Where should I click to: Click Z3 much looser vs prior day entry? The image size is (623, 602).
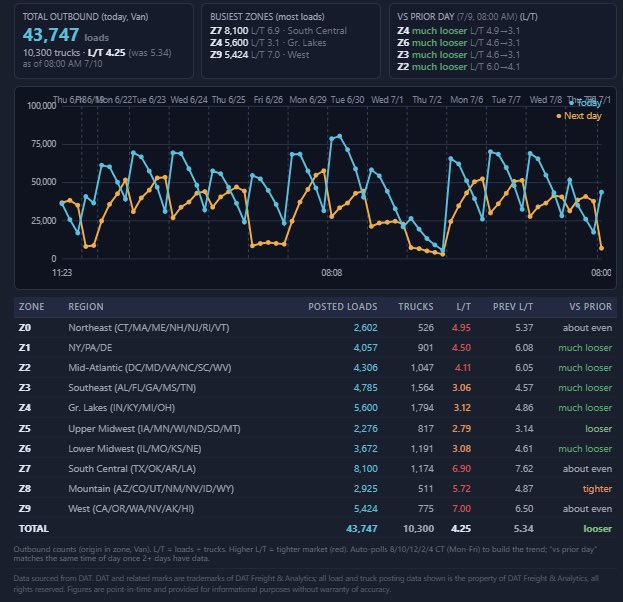click(x=459, y=54)
